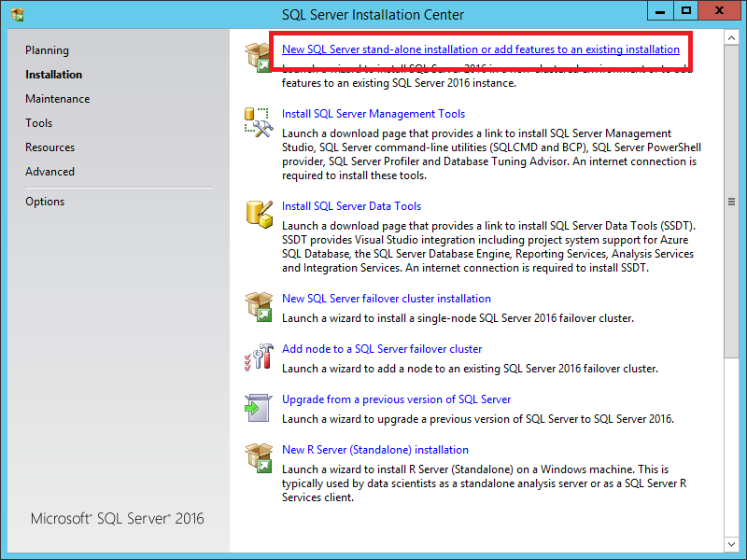Go to the Resources page
747x560 pixels.
pyautogui.click(x=50, y=147)
